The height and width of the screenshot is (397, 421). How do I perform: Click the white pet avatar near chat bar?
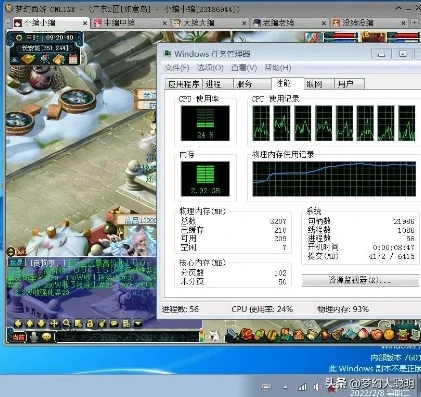tap(213, 335)
